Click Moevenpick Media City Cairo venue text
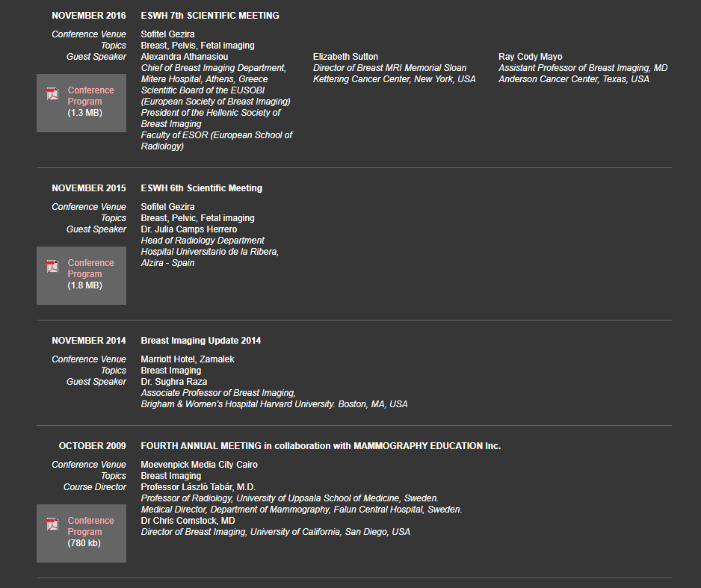This screenshot has height=588, width=701. click(x=199, y=465)
